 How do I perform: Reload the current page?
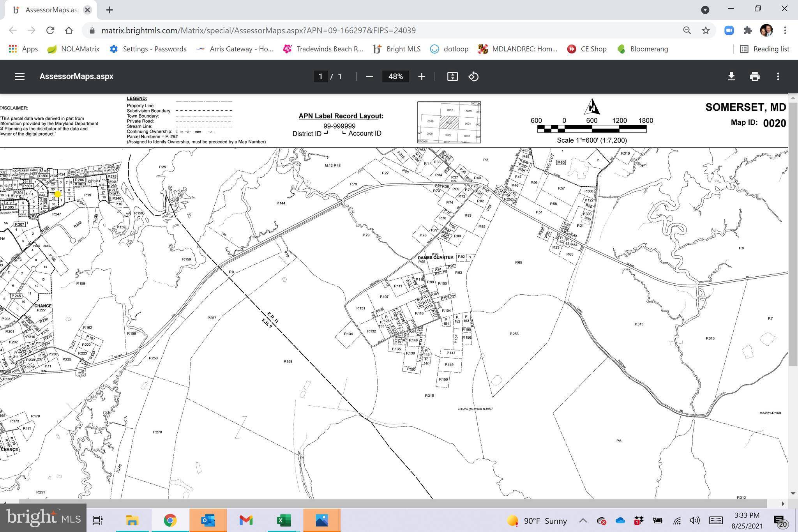point(50,30)
